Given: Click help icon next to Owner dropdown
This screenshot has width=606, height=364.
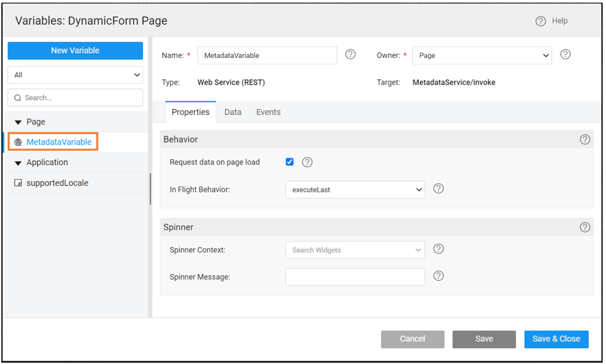Looking at the screenshot, I should 565,55.
